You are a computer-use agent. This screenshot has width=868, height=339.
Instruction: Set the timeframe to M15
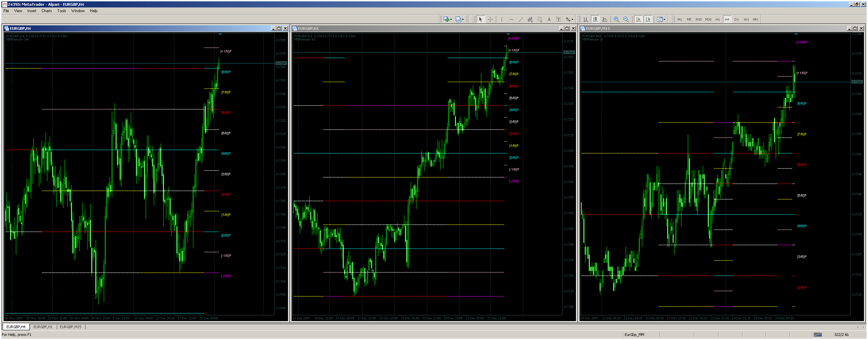coord(698,19)
